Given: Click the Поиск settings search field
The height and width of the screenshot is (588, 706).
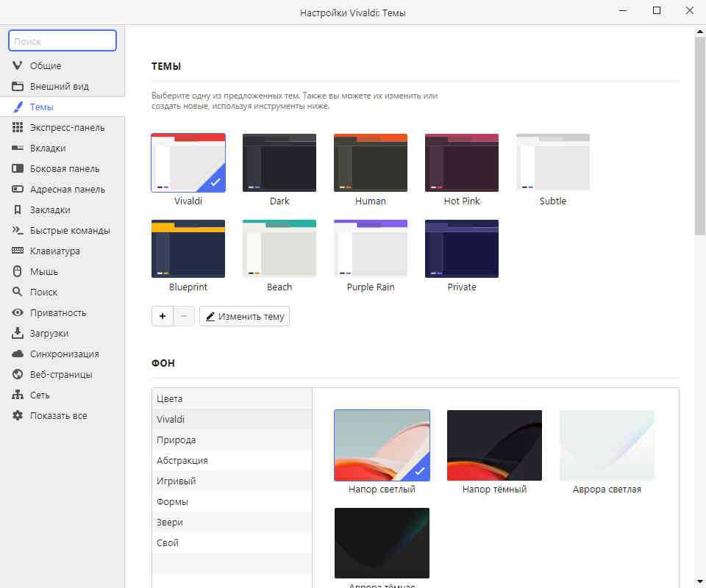Looking at the screenshot, I should point(63,41).
